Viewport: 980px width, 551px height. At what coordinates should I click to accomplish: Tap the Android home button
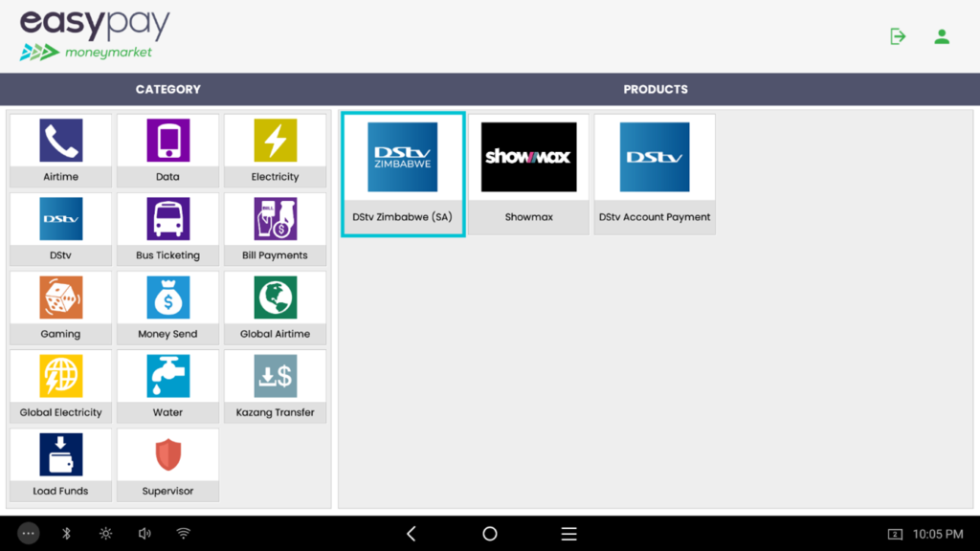click(x=490, y=534)
